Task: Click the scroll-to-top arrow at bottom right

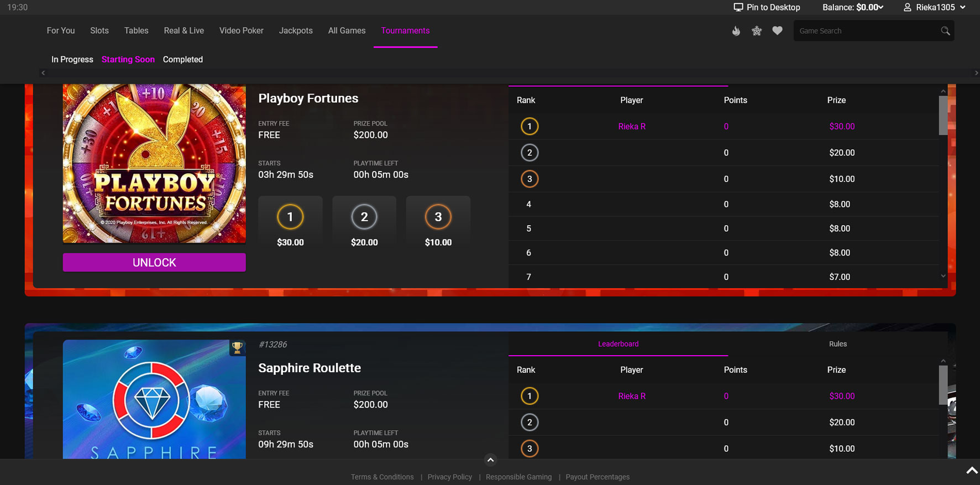Action: click(x=972, y=471)
